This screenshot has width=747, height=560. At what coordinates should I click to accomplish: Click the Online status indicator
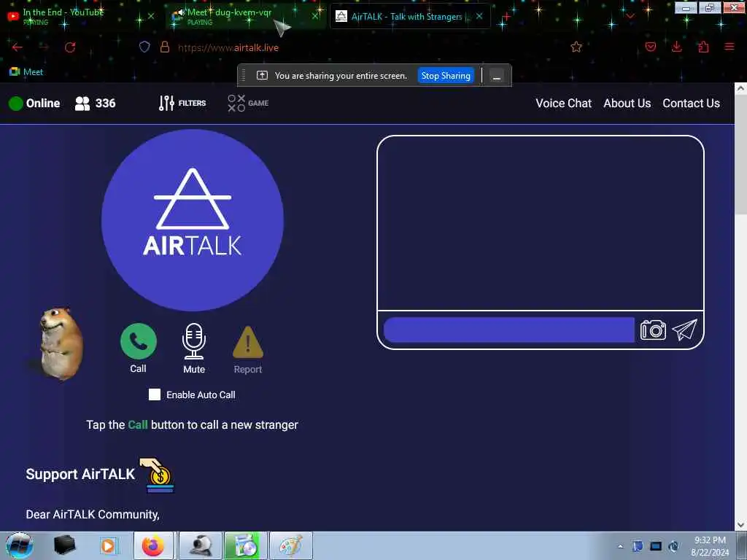[x=34, y=104]
